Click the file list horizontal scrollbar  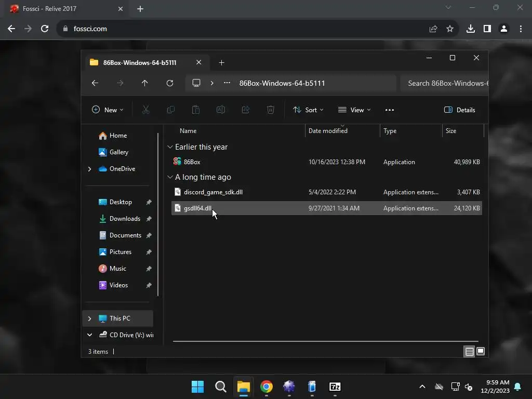point(325,341)
